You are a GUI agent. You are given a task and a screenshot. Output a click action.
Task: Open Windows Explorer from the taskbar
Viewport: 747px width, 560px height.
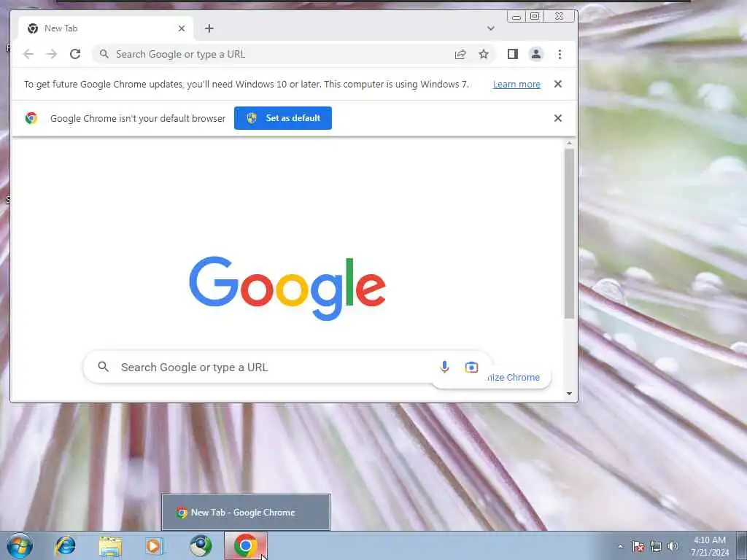tap(111, 545)
